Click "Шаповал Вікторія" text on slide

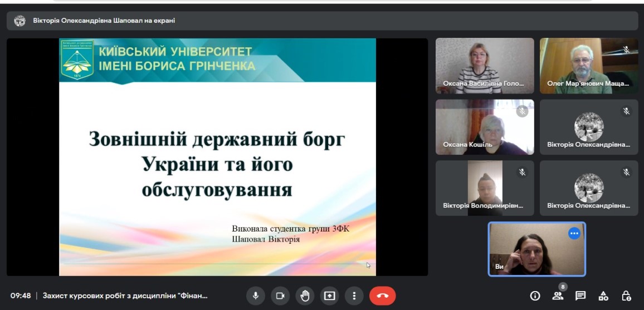pos(265,239)
